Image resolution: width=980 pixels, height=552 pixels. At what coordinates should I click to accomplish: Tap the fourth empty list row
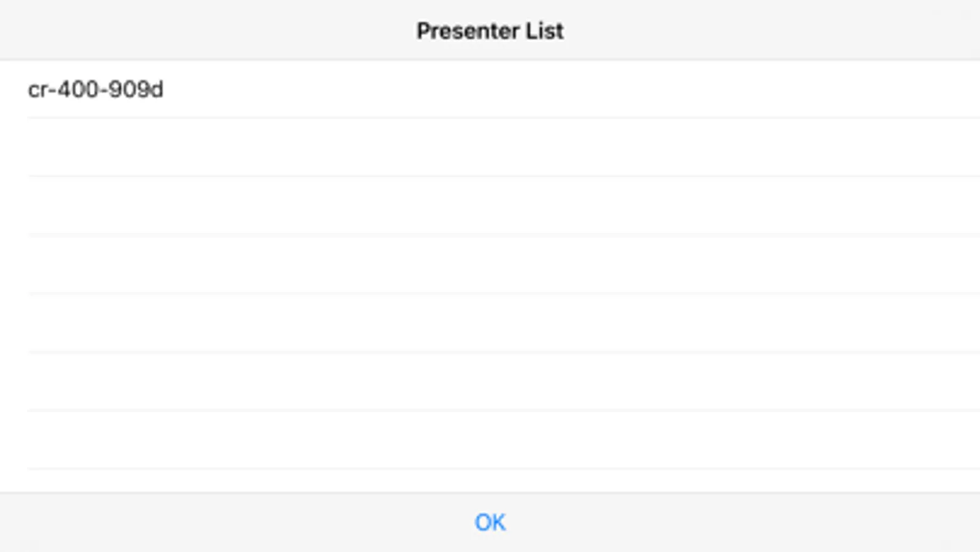click(x=490, y=323)
